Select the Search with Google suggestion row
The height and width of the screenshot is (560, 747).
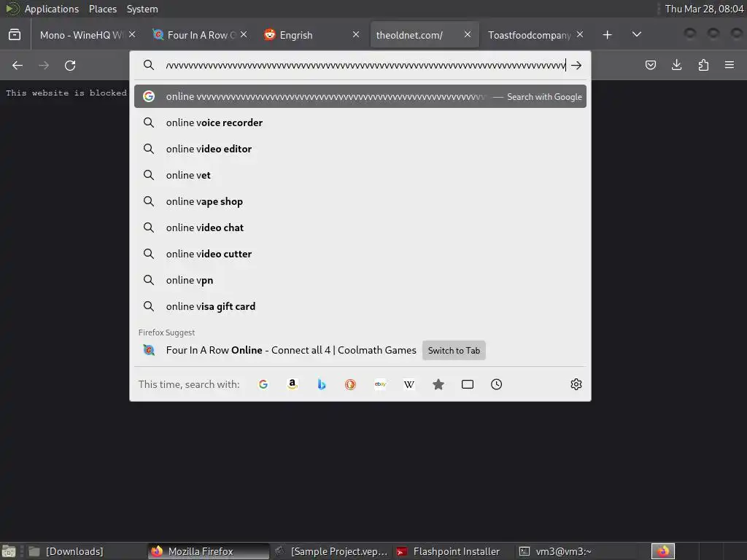(x=360, y=96)
